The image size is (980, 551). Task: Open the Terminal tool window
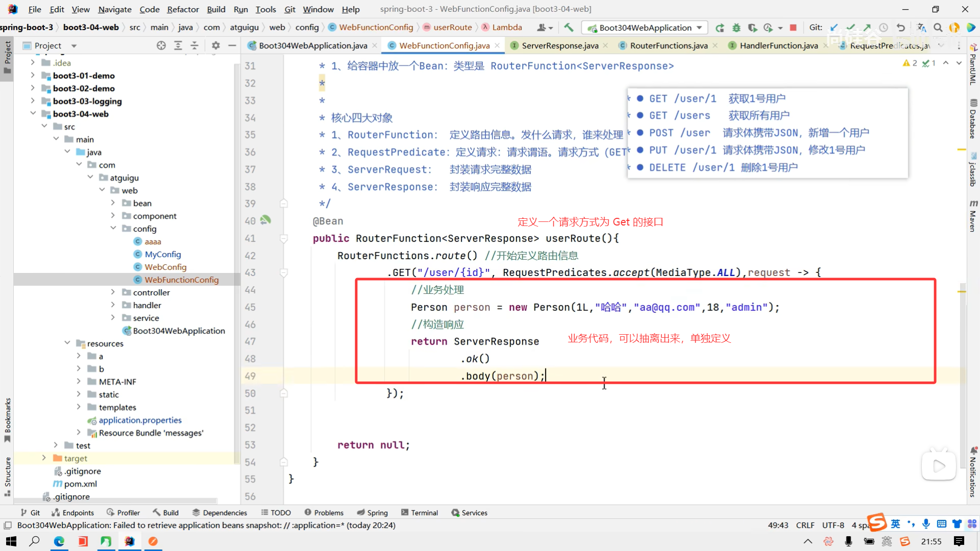420,513
